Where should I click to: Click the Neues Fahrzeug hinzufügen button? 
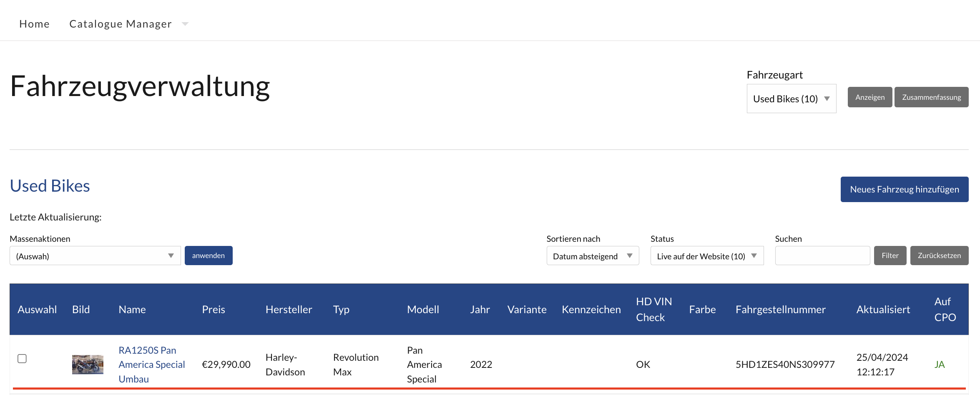pos(904,189)
